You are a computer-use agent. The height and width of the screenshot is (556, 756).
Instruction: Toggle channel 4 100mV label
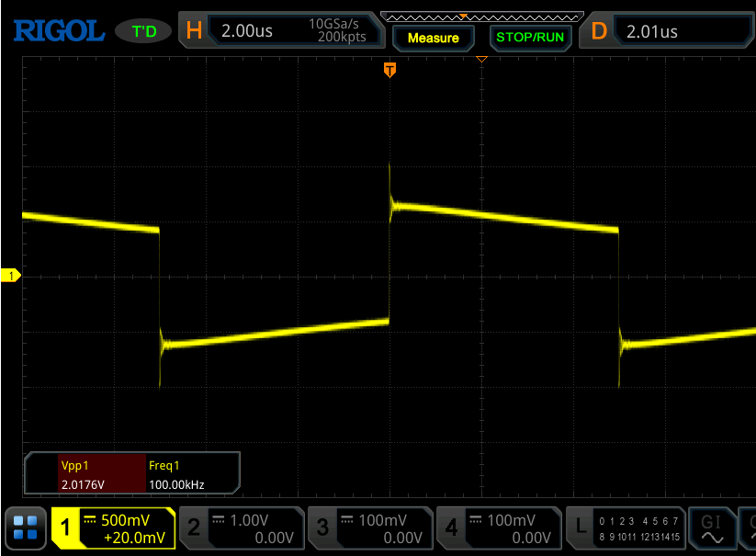499,528
